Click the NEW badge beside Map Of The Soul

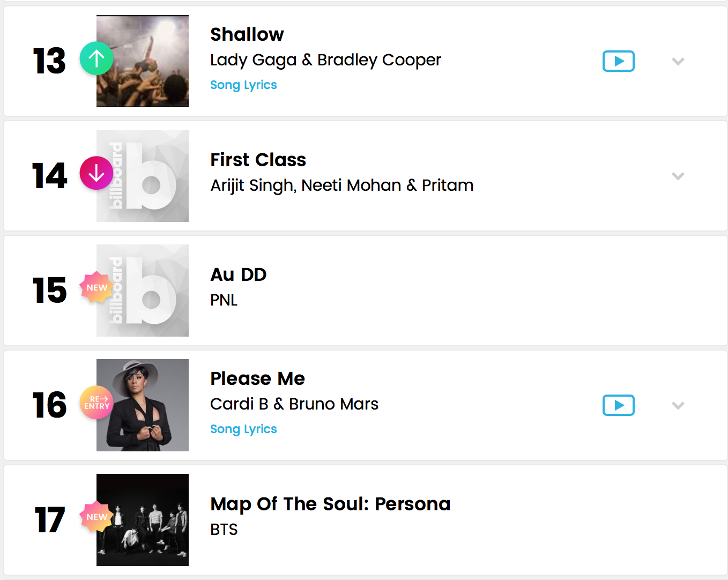(x=96, y=517)
